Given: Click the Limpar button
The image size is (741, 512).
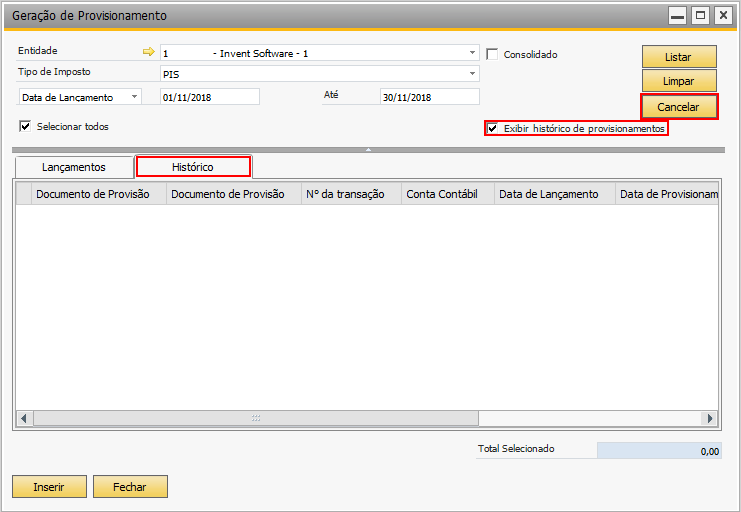Looking at the screenshot, I should [x=679, y=81].
